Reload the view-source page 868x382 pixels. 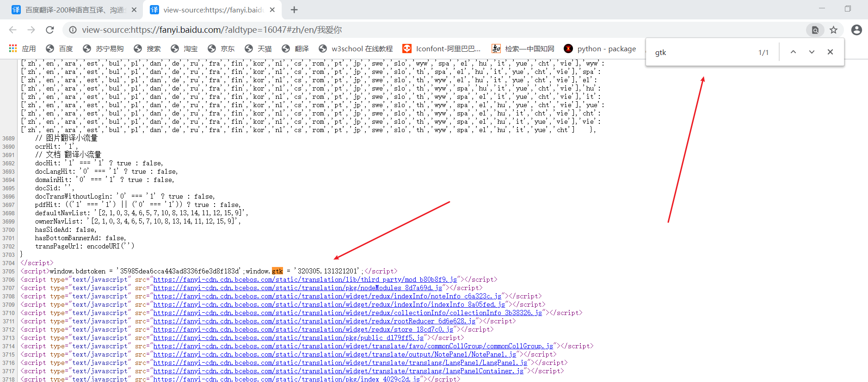(x=50, y=30)
